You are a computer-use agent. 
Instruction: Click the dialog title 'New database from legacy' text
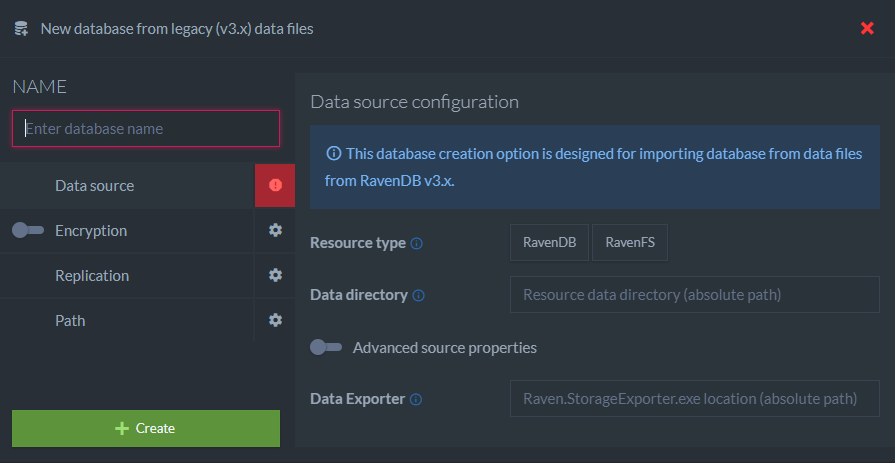tap(177, 29)
